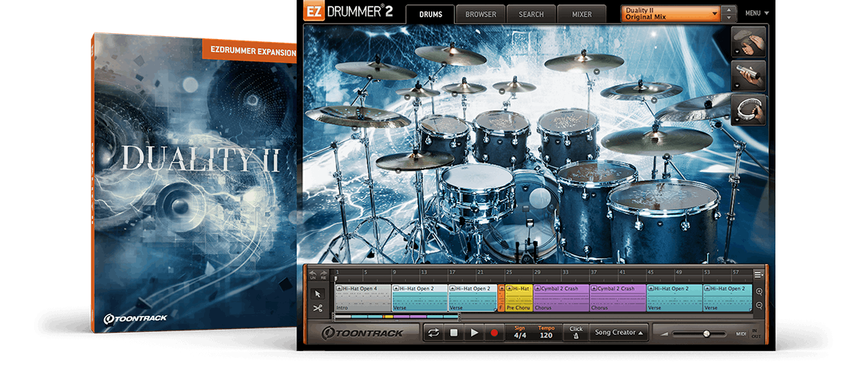Expand the Song Creator panel
The height and width of the screenshot is (374, 868).
point(617,333)
